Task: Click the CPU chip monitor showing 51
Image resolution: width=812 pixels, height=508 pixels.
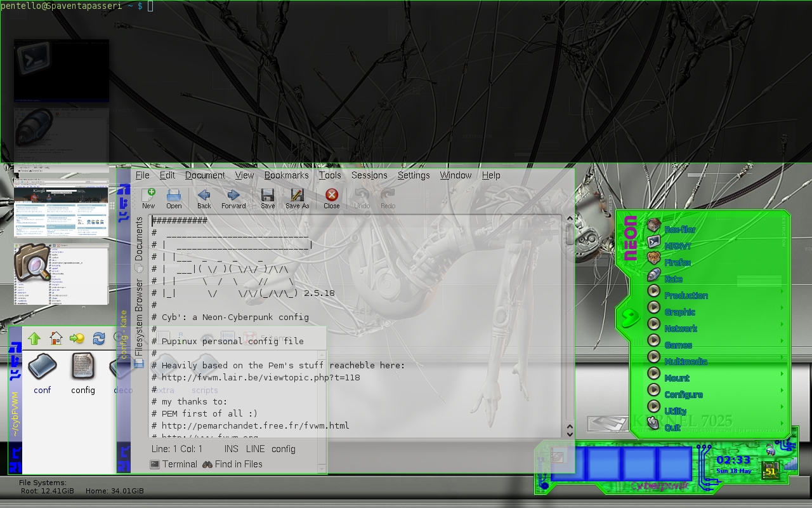Action: click(x=771, y=471)
